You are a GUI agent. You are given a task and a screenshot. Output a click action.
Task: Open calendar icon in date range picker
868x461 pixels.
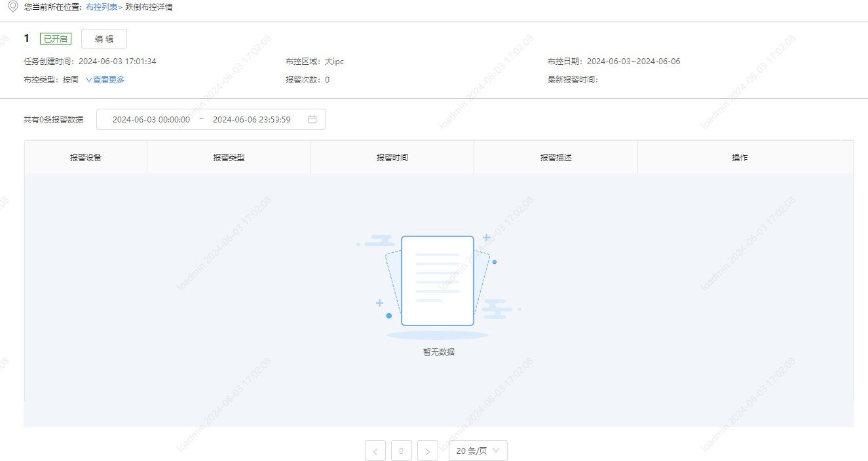pos(312,119)
